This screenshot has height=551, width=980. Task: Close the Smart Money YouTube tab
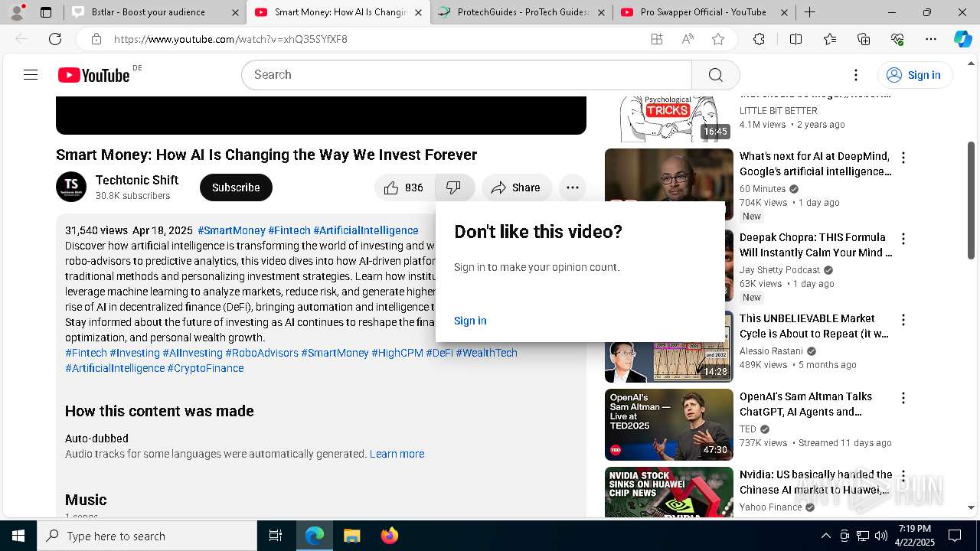click(x=418, y=12)
